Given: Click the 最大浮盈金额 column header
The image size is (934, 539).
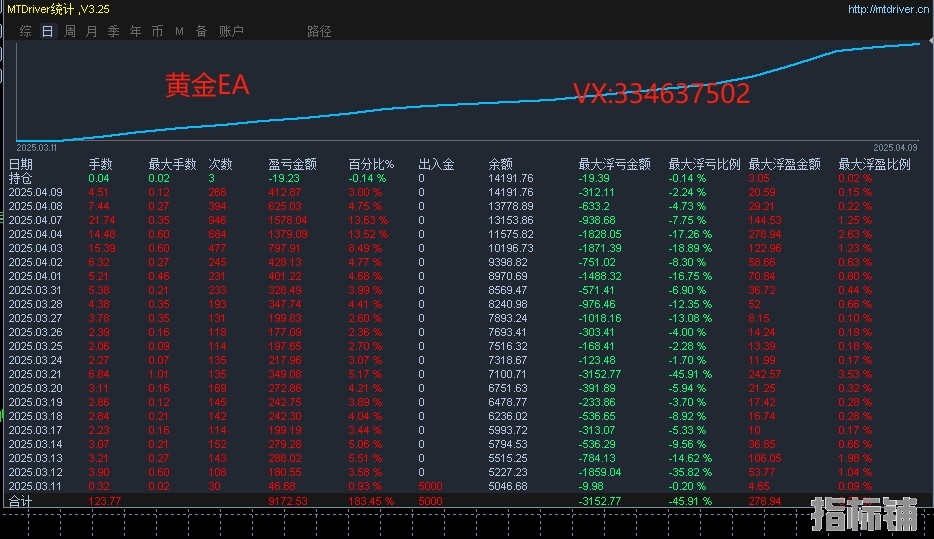Looking at the screenshot, I should 784,164.
